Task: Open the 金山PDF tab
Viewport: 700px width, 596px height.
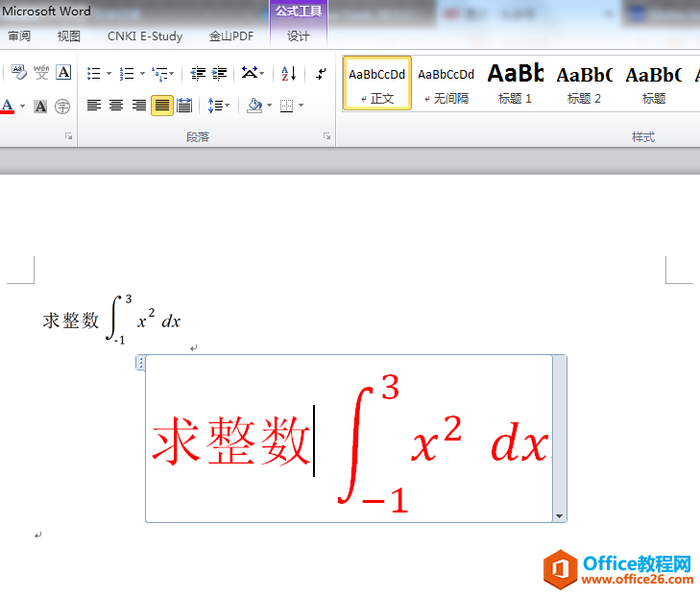Action: pos(231,36)
